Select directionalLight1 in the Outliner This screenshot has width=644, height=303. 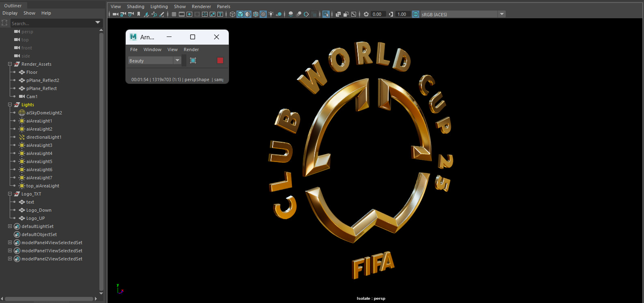44,137
